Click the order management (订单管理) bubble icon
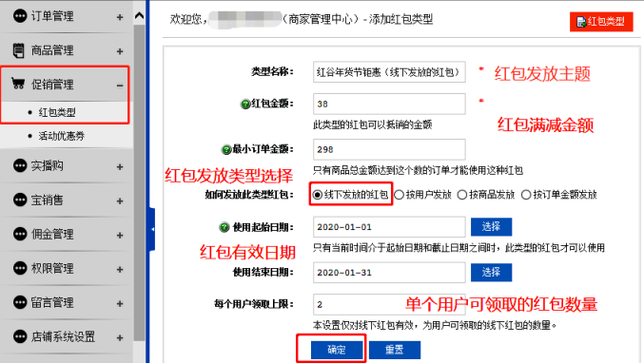This screenshot has width=644, height=363. 20,16
